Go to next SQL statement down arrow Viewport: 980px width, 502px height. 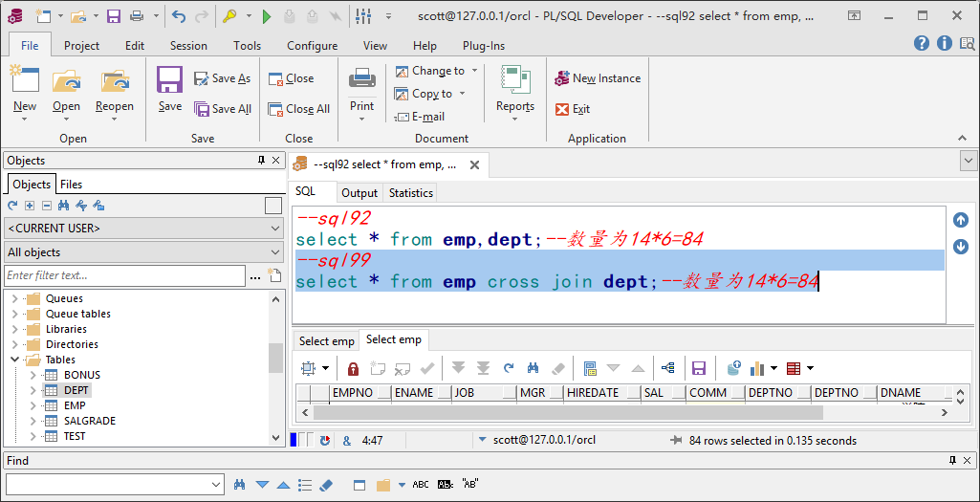[x=961, y=247]
